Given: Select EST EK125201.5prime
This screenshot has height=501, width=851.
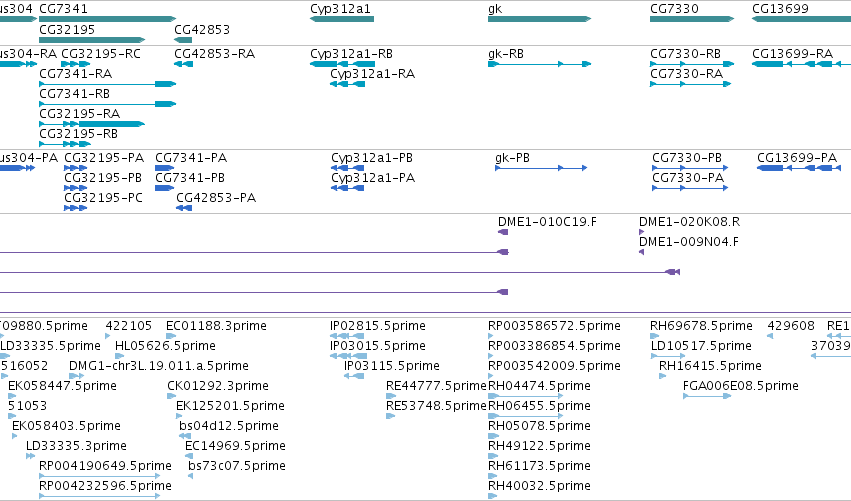Looking at the screenshot, I should 179,416.
